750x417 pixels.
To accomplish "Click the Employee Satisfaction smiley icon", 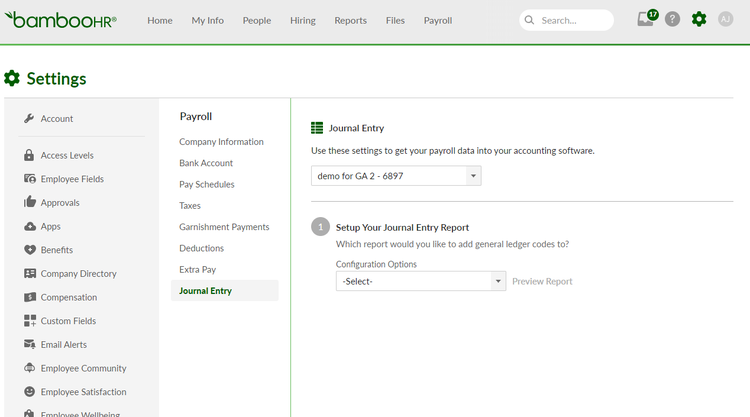I will click(30, 392).
